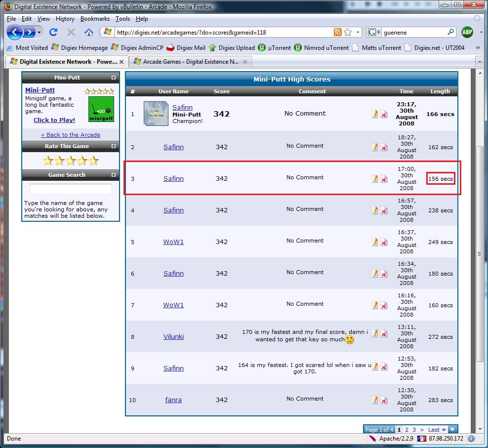Edit the 162 secs score entry

point(375,147)
